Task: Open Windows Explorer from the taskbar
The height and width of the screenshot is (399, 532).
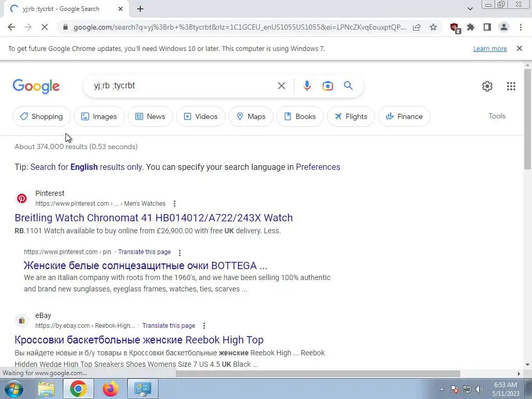Action: point(46,389)
